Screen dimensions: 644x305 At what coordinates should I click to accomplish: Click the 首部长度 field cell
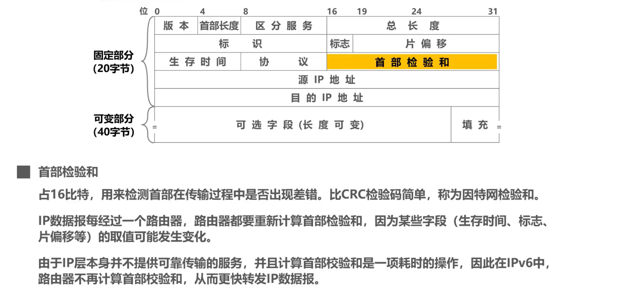219,26
